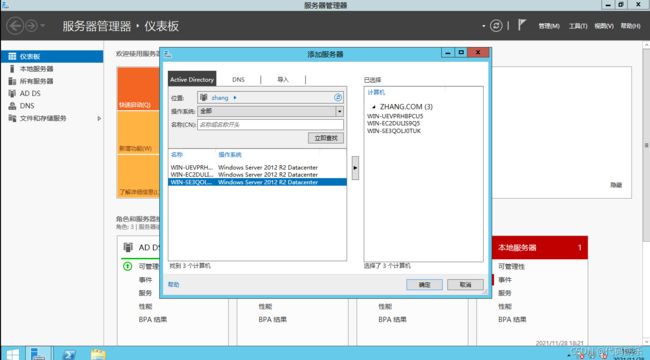Click the AD DS tile icon
The image size is (650, 360).
pyautogui.click(x=128, y=248)
